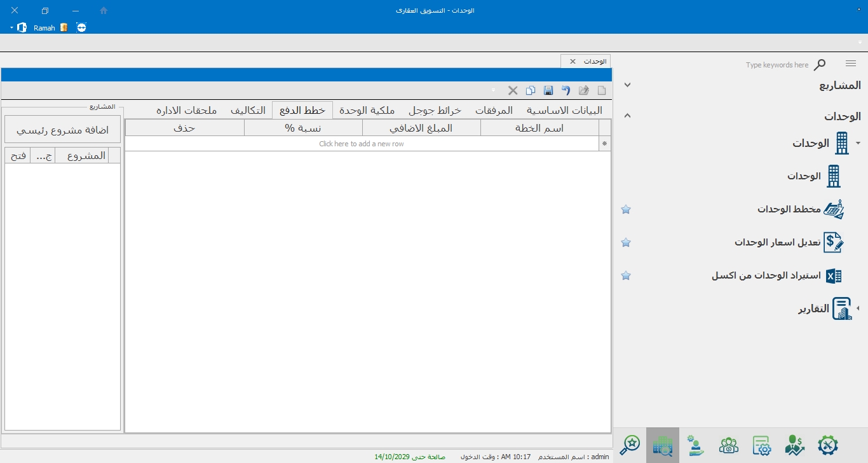The image size is (868, 463).
Task: Toggle favorite star for تعديل اسعار الوحدات
Action: click(x=626, y=242)
